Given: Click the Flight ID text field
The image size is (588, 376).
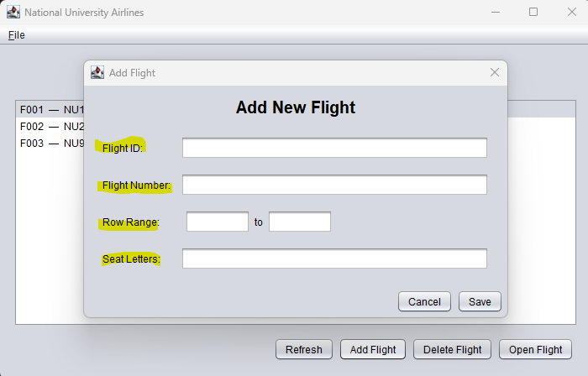Looking at the screenshot, I should click(334, 149).
